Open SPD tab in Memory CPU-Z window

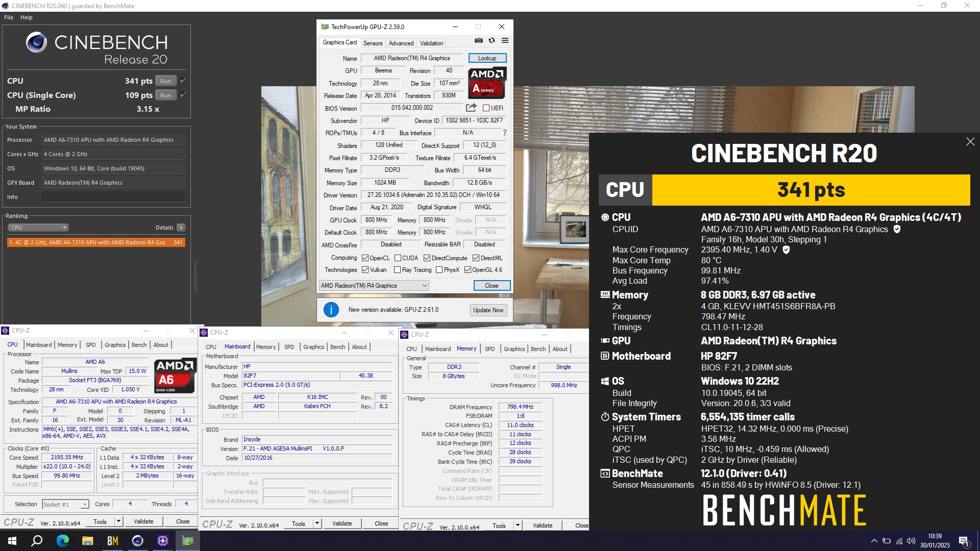489,349
